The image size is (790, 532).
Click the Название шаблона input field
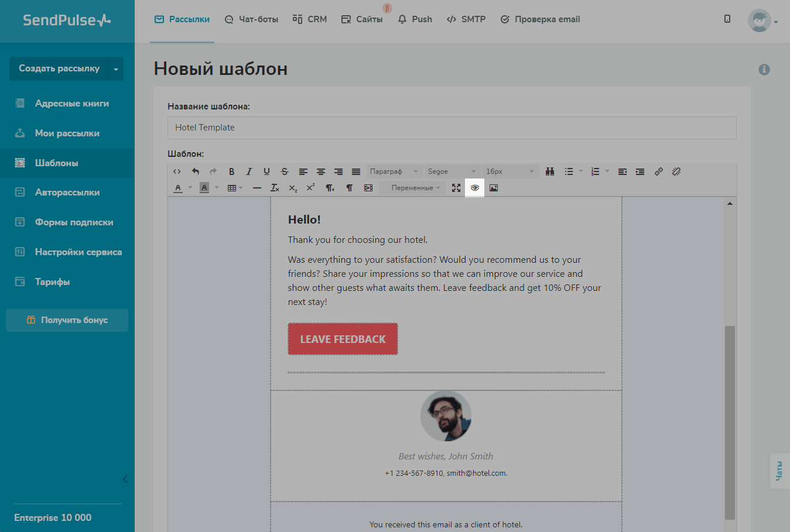click(452, 128)
